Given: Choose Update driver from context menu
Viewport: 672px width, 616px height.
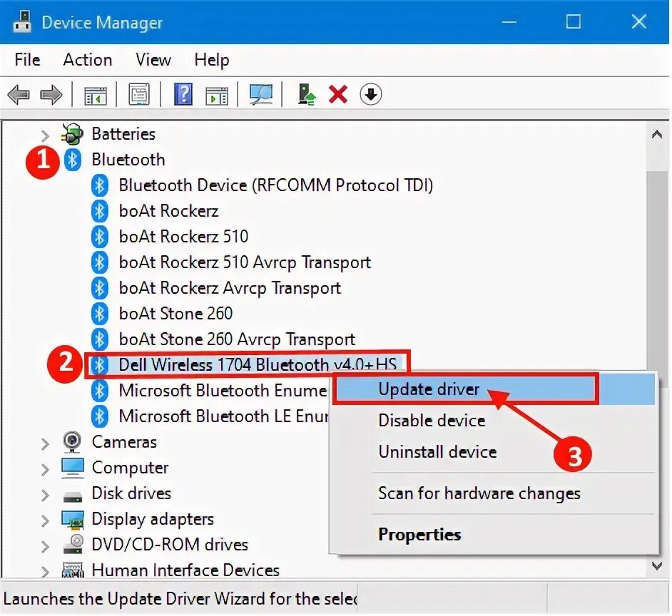Looking at the screenshot, I should tap(494, 389).
